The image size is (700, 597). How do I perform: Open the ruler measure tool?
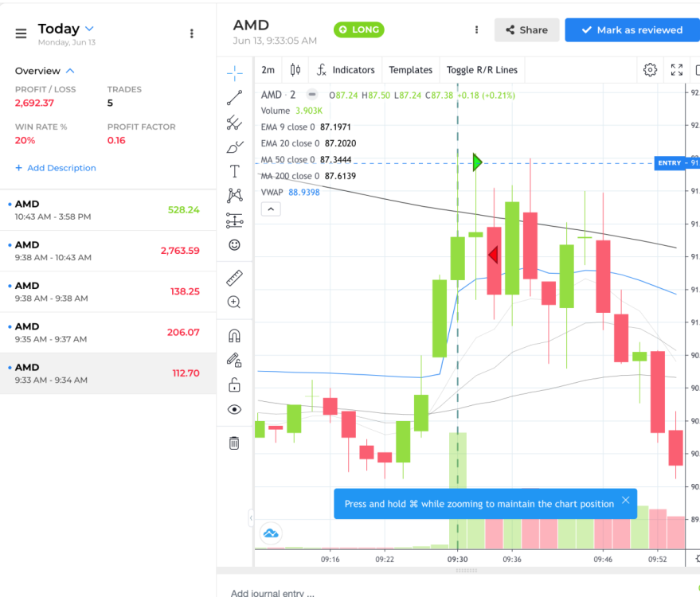(234, 278)
